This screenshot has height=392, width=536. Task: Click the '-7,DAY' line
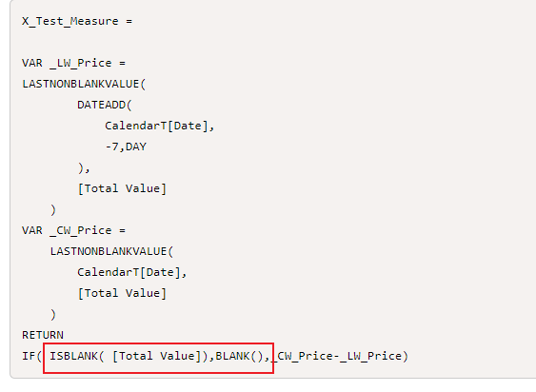point(126,147)
